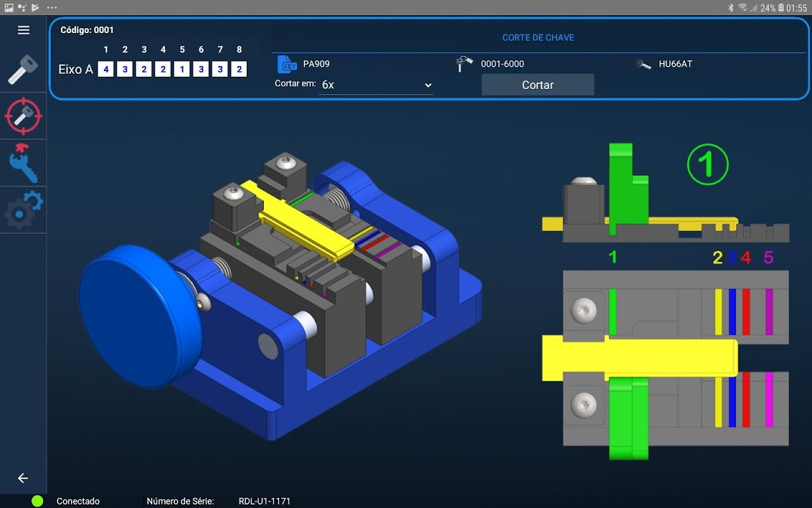Click the key blank icon beside HU66AT

pos(643,64)
